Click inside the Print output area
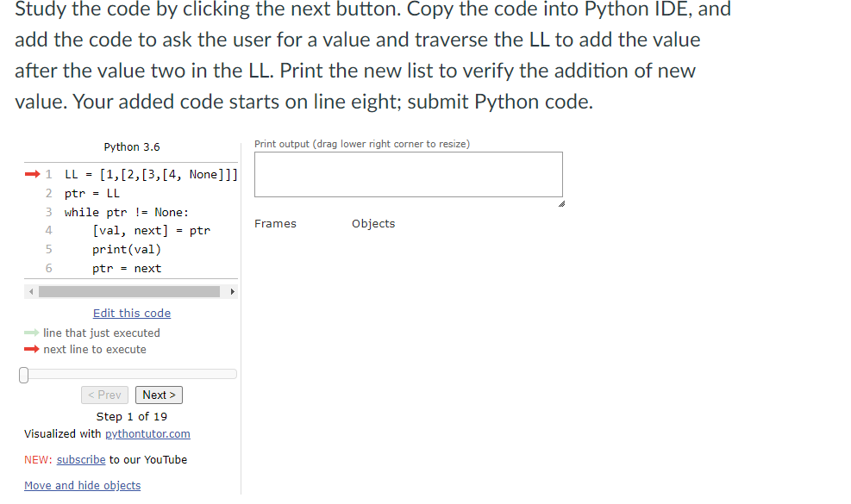Screen dimensions: 851x504 tap(408, 175)
